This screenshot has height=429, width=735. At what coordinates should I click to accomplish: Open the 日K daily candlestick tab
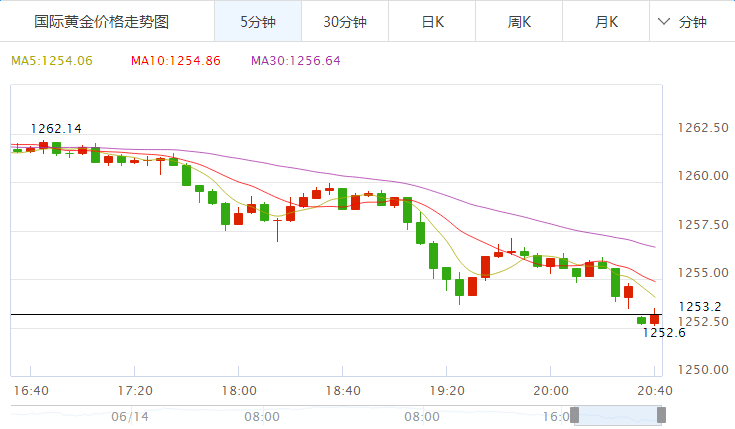tap(431, 22)
